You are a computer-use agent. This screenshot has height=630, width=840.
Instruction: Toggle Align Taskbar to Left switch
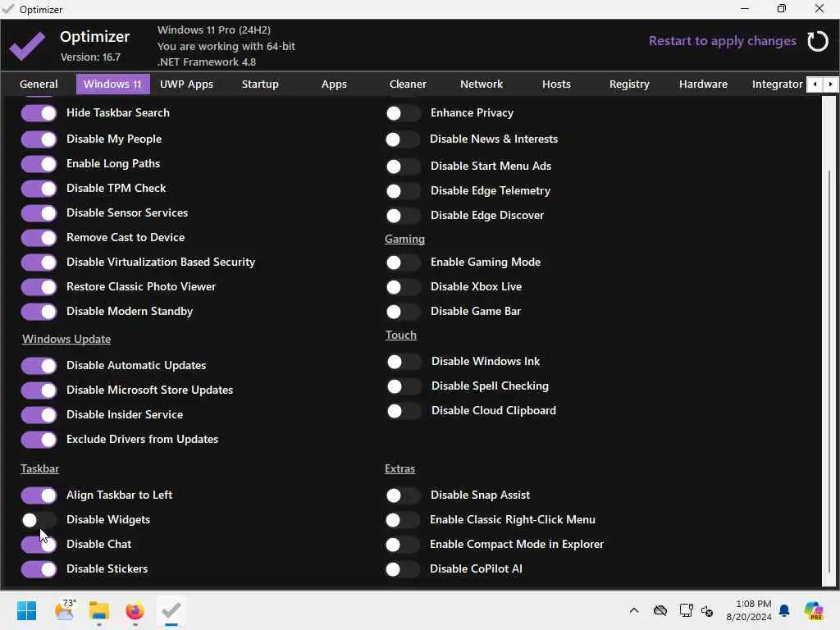[39, 495]
